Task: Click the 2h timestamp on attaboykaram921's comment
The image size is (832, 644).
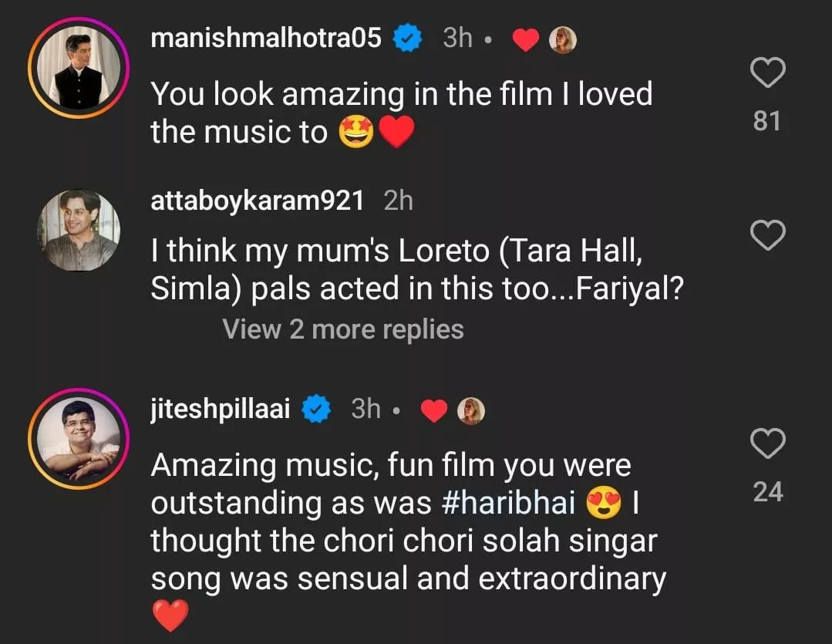Action: coord(398,201)
